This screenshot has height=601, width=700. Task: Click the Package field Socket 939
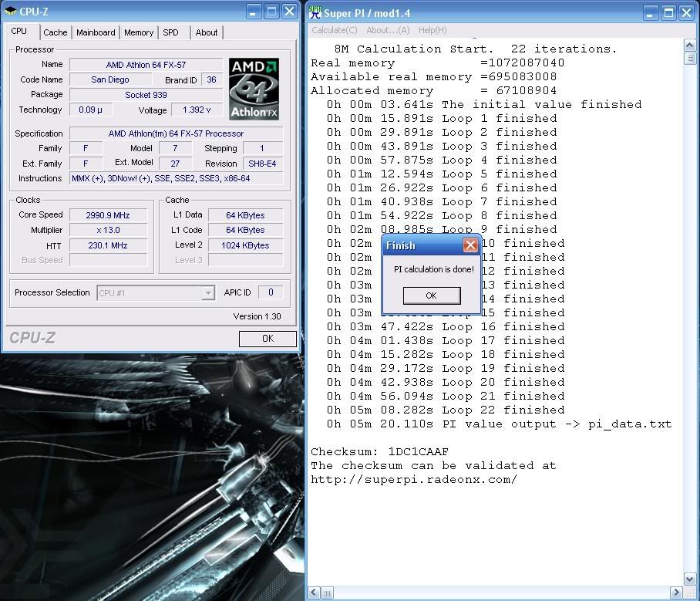click(146, 95)
